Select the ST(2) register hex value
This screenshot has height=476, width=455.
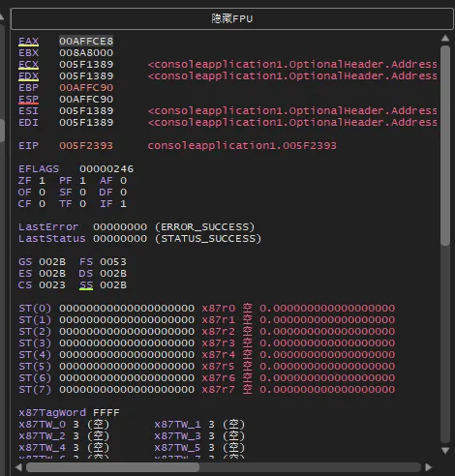[127, 332]
